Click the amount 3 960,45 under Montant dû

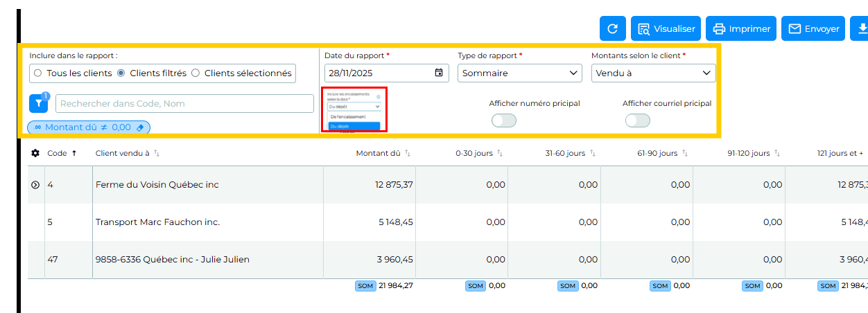(396, 260)
